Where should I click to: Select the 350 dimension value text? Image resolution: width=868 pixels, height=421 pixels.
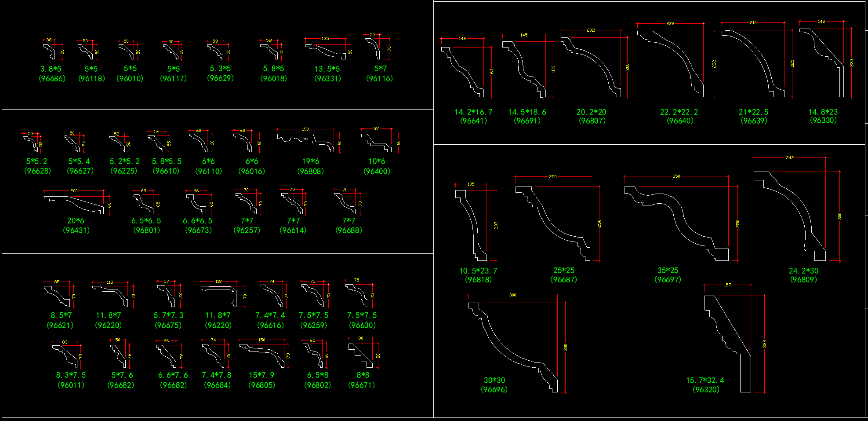click(x=676, y=176)
